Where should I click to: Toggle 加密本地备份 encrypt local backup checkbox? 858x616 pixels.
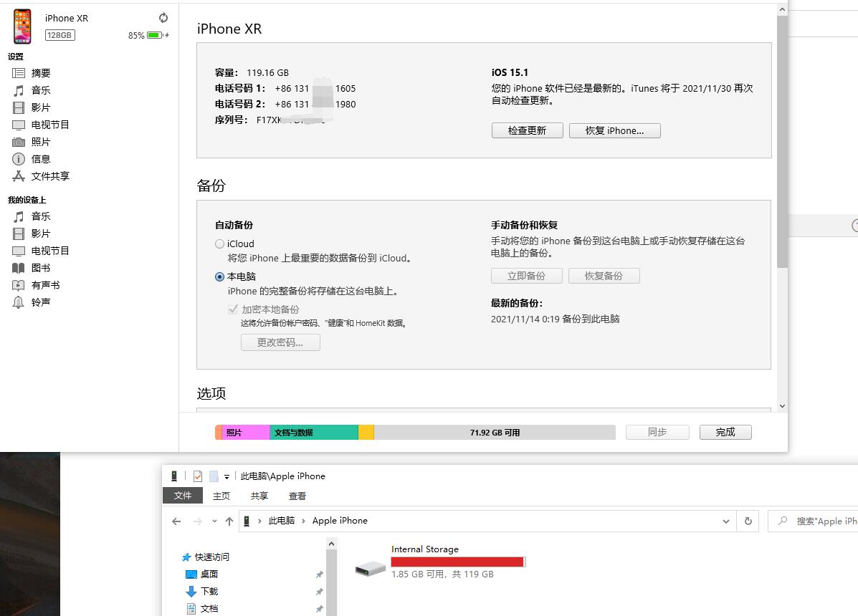tap(233, 309)
